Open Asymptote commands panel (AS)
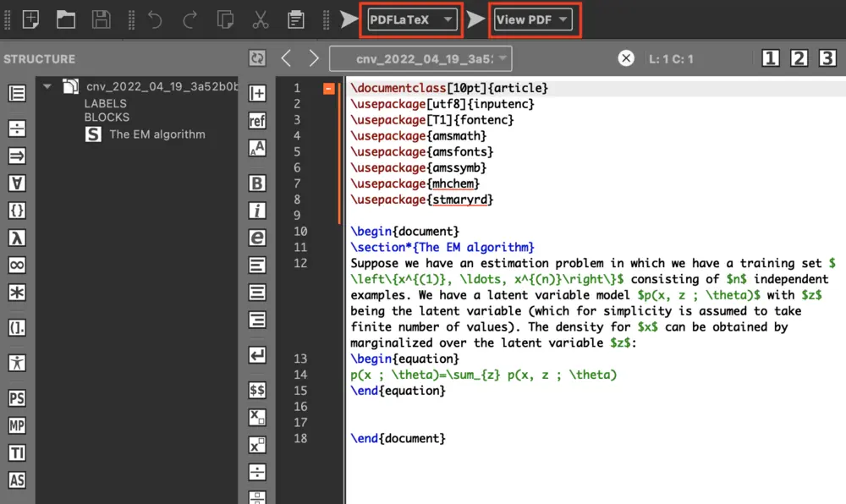846x504 pixels. click(17, 479)
